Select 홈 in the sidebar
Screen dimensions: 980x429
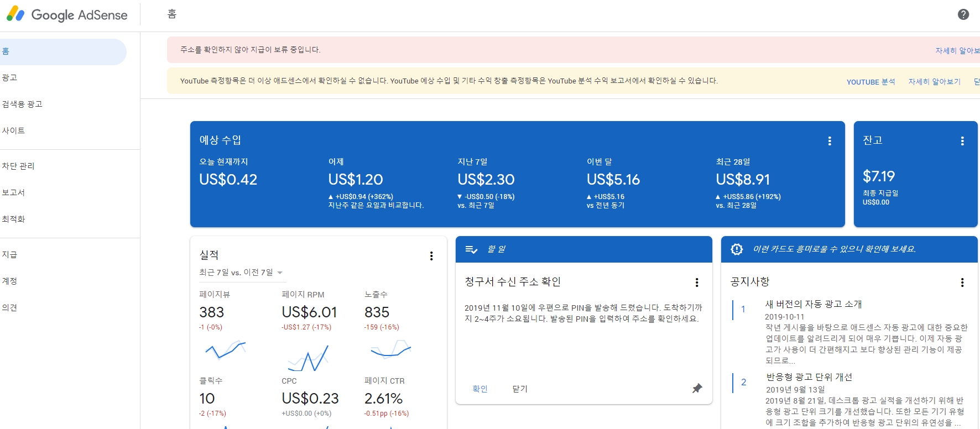pos(63,51)
